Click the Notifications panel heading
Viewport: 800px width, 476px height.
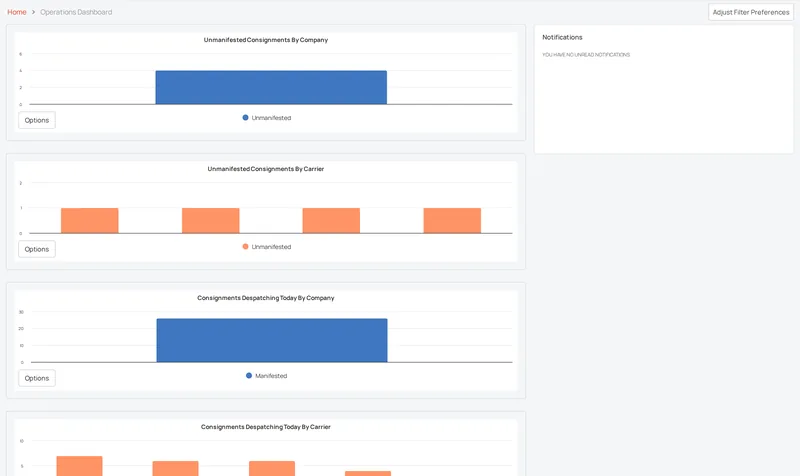click(x=562, y=37)
